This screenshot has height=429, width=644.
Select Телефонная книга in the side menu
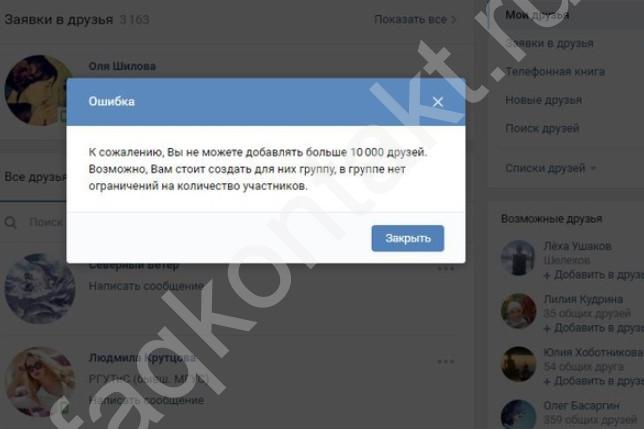(x=555, y=71)
